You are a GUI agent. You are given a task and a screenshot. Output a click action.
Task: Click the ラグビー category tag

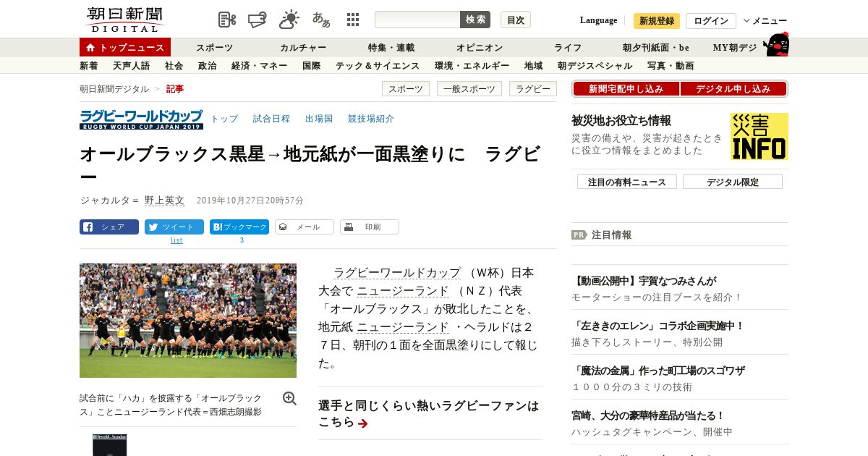tap(533, 89)
